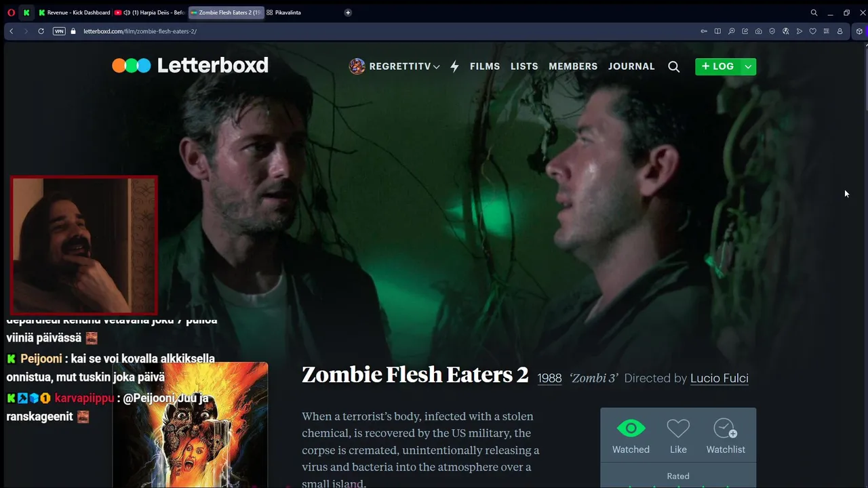This screenshot has height=488, width=868.
Task: Open the page translate globe icon
Action: (x=785, y=31)
